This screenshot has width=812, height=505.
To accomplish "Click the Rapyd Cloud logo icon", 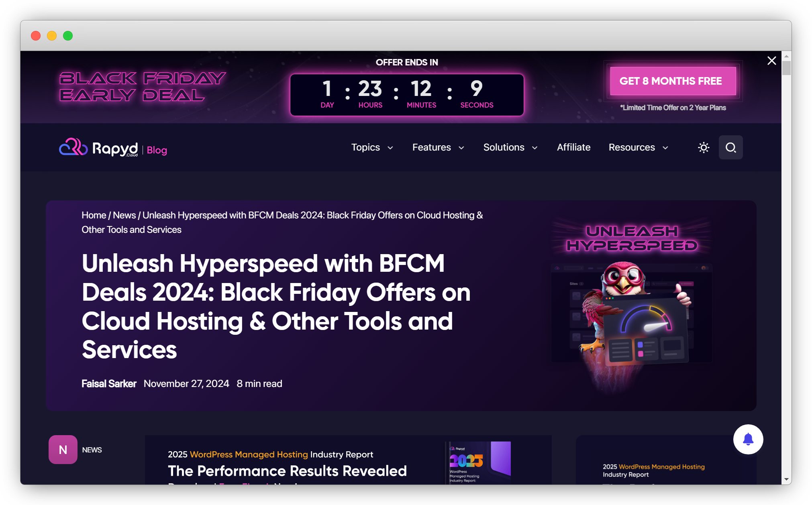I will coord(73,147).
